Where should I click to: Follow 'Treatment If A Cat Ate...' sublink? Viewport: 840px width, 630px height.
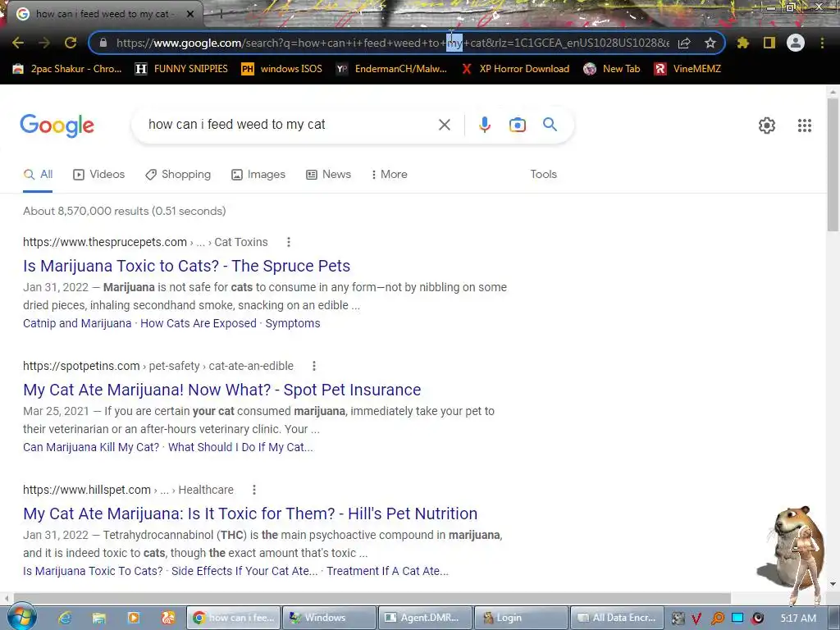pos(387,571)
